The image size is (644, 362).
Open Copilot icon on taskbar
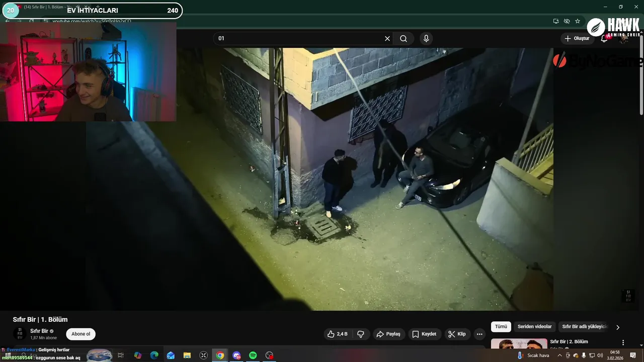click(x=137, y=355)
